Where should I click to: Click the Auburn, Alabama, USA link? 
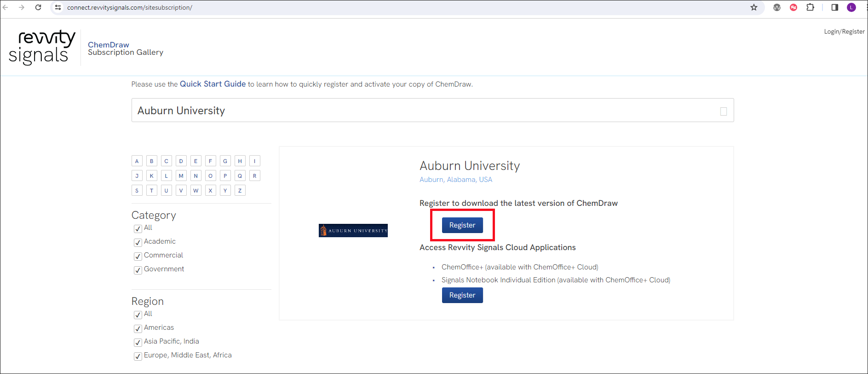tap(456, 180)
